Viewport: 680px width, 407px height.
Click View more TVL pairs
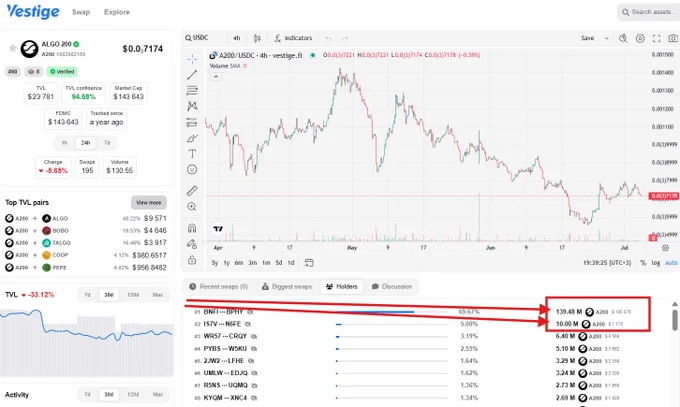149,203
